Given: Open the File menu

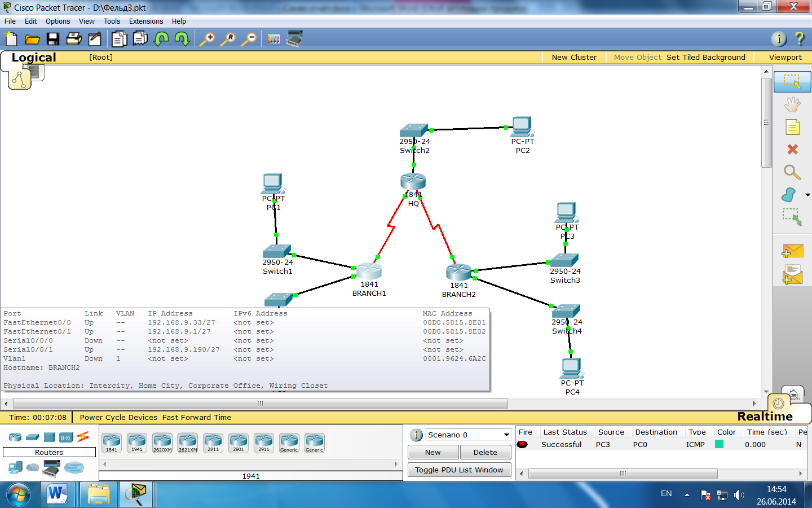Looking at the screenshot, I should click(10, 21).
